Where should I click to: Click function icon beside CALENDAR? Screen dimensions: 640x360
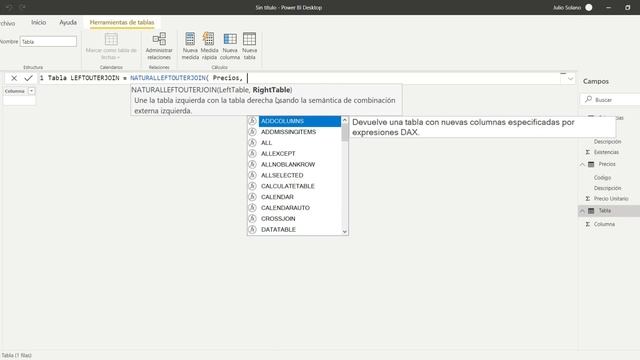[x=252, y=197]
